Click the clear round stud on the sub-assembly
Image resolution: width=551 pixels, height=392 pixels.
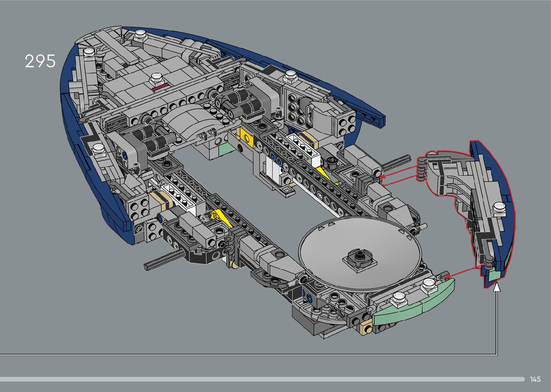tap(500, 208)
